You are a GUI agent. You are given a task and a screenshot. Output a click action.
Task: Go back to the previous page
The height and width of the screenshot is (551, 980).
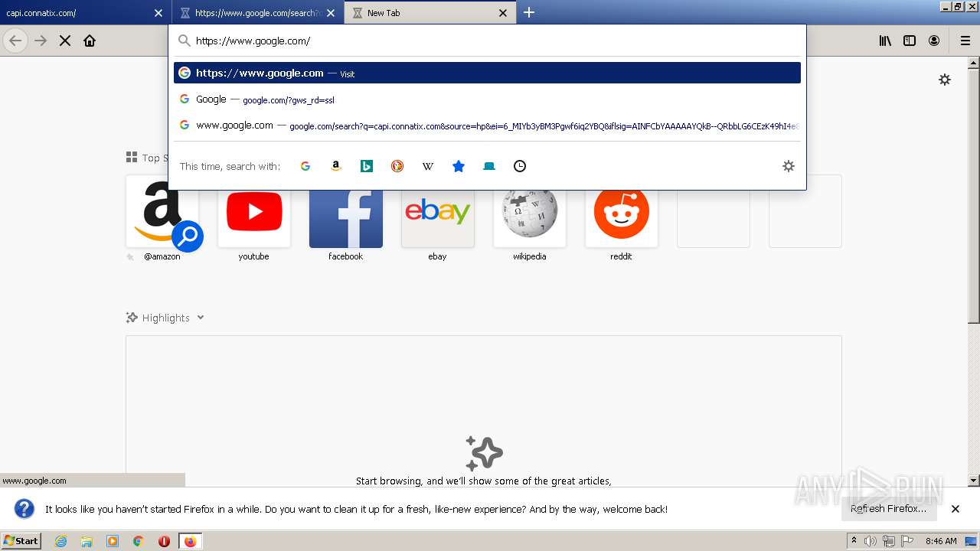click(15, 41)
